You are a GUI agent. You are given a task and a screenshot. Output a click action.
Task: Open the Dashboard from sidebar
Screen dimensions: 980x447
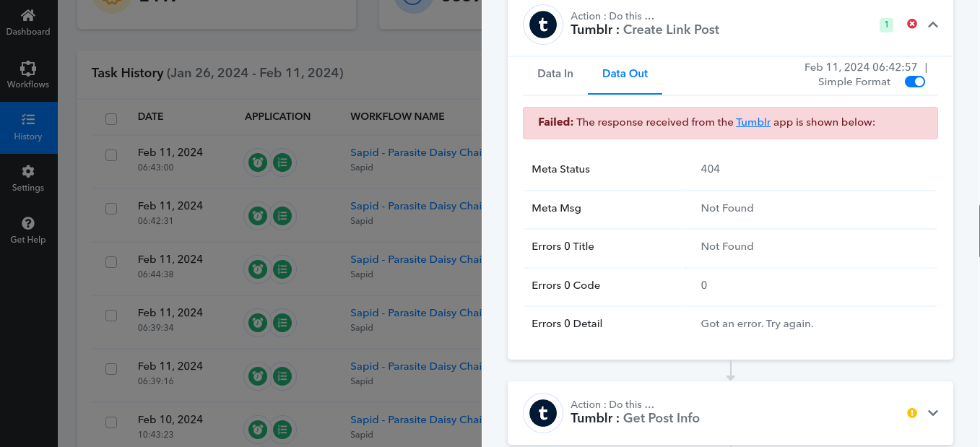tap(28, 22)
